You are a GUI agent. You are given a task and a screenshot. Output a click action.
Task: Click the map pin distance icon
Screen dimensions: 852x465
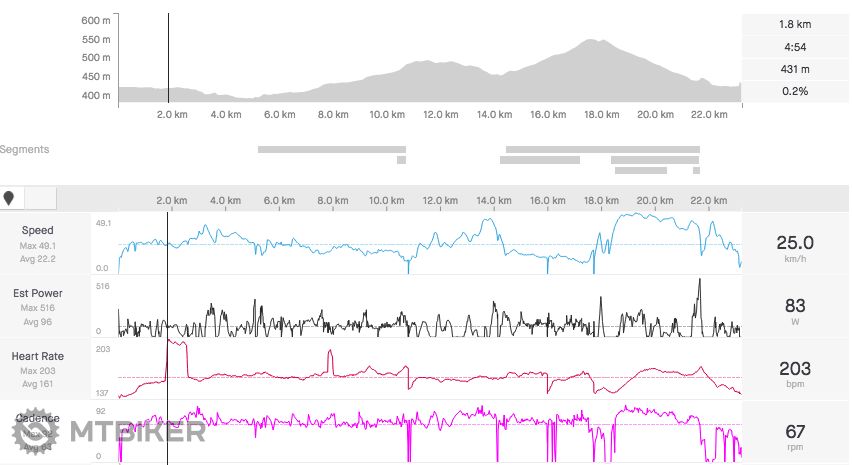[x=10, y=198]
